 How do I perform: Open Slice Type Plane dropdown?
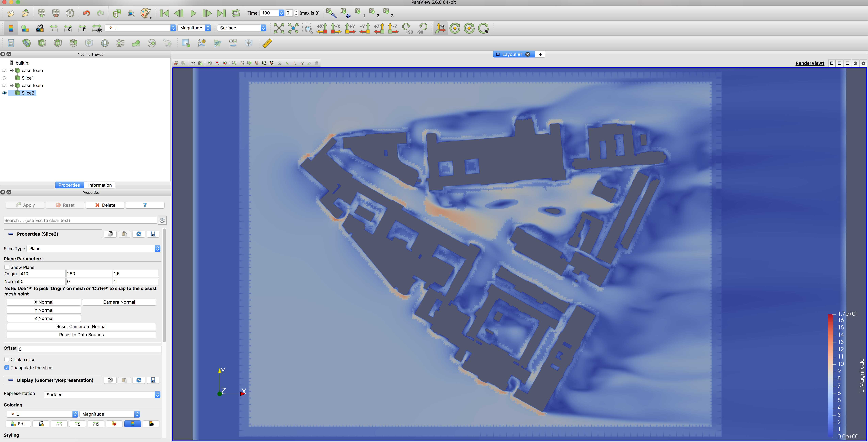[x=93, y=248]
